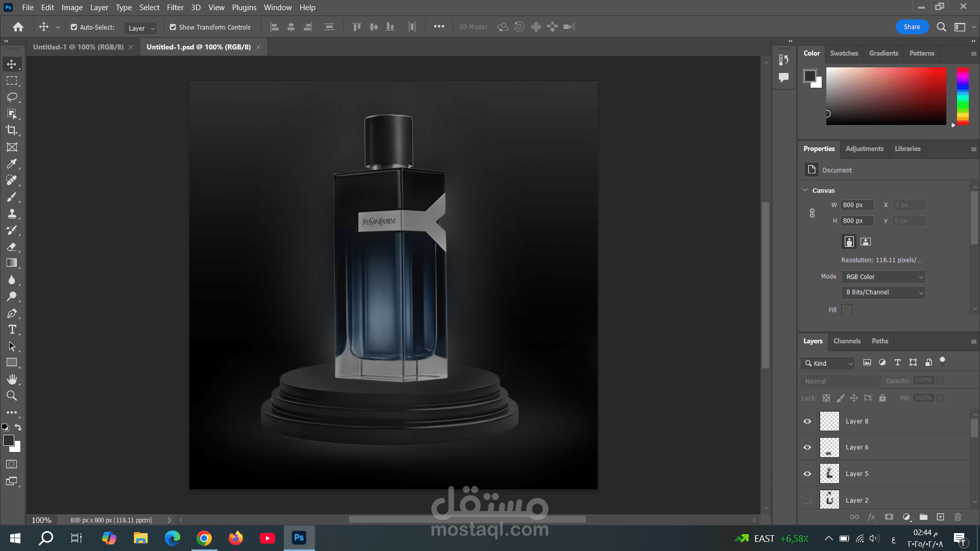Select the Hand tool

(x=12, y=379)
